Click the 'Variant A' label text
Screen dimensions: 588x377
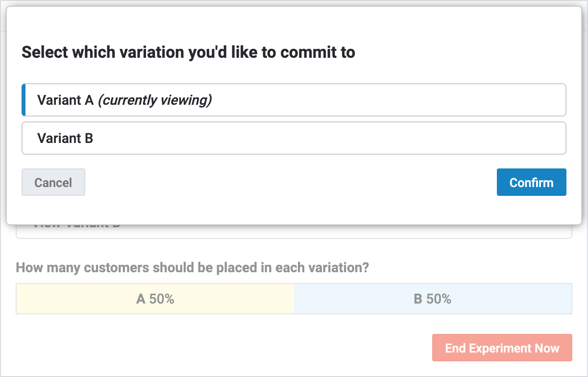[65, 100]
